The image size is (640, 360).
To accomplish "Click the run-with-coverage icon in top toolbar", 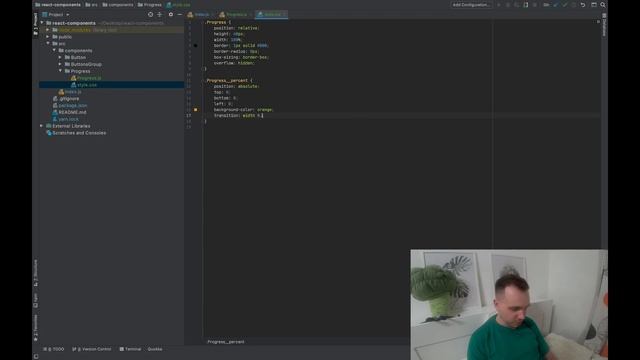I will (x=517, y=5).
